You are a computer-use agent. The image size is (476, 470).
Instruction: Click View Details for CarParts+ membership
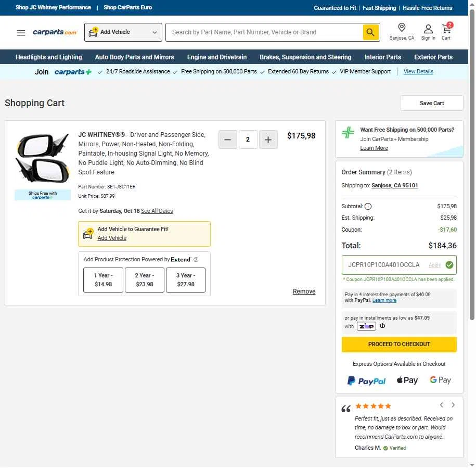click(418, 71)
